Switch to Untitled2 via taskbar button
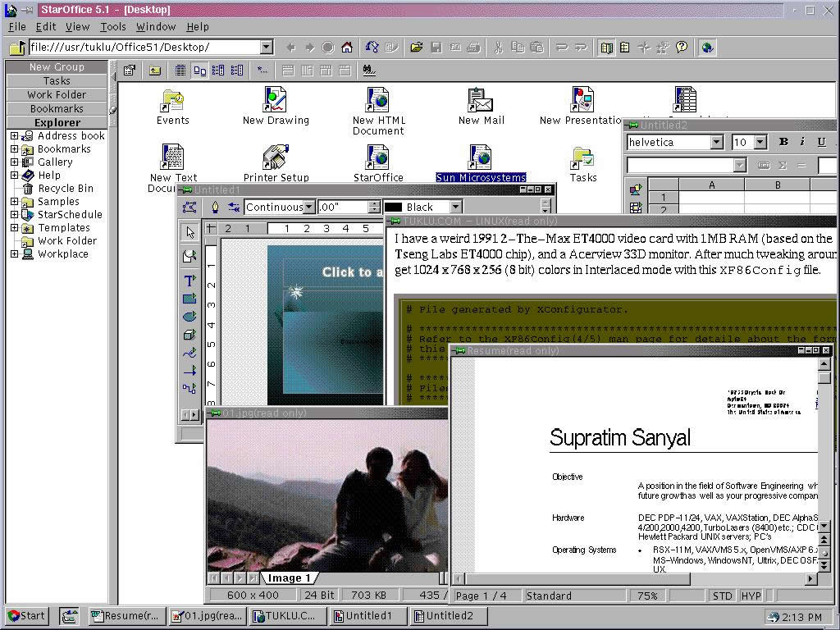The height and width of the screenshot is (630, 840). 450,616
